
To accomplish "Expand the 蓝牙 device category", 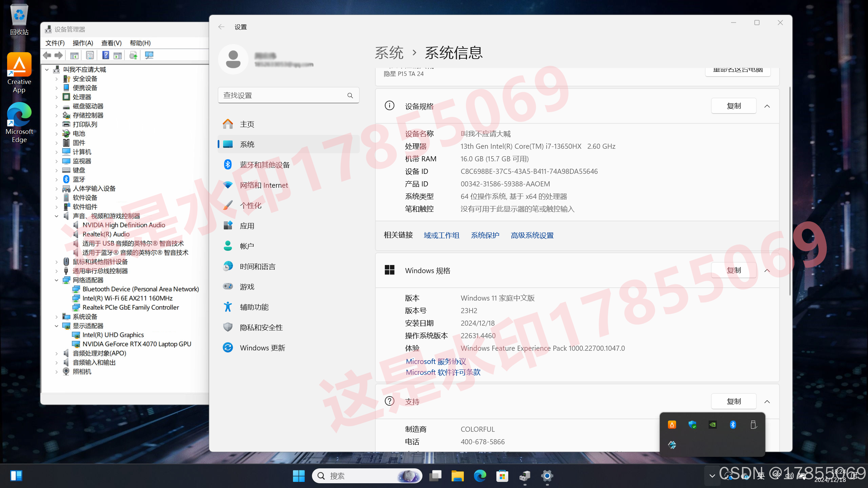I will click(x=57, y=180).
